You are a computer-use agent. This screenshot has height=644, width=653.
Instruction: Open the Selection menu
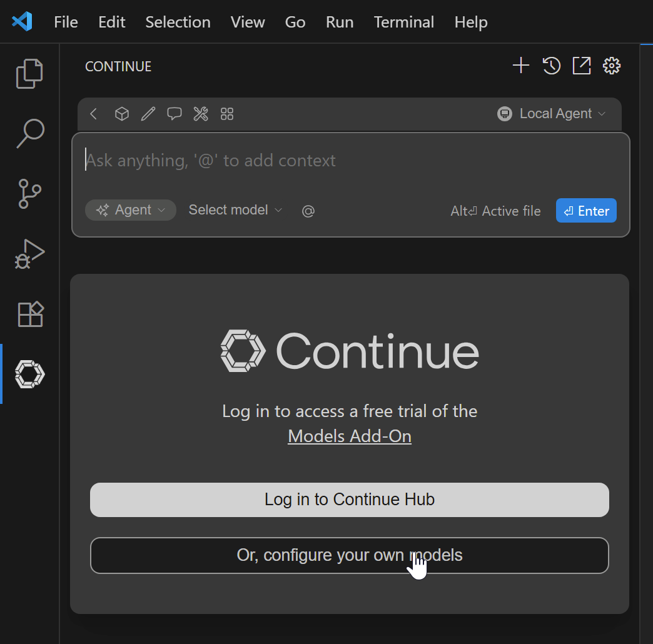coord(178,22)
